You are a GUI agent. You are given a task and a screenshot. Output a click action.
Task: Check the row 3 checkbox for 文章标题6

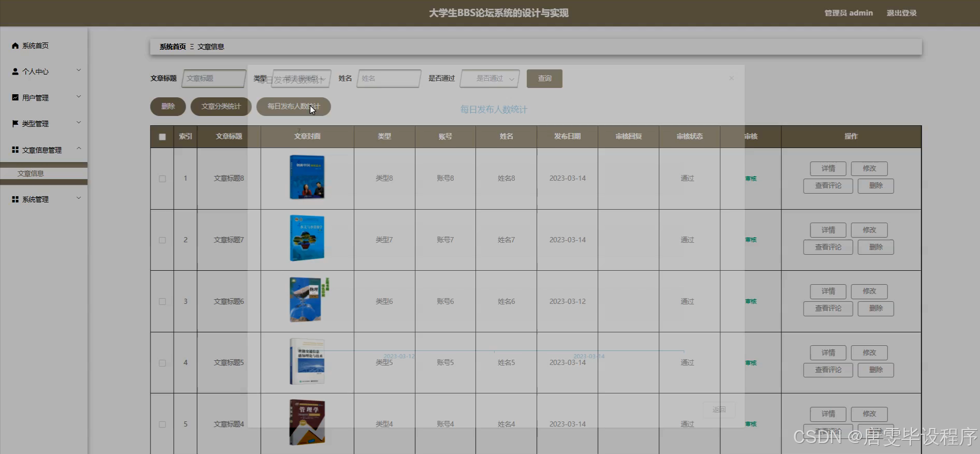coord(162,301)
